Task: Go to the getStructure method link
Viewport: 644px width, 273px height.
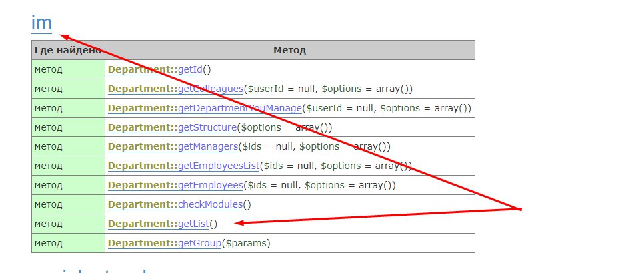Action: point(207,127)
